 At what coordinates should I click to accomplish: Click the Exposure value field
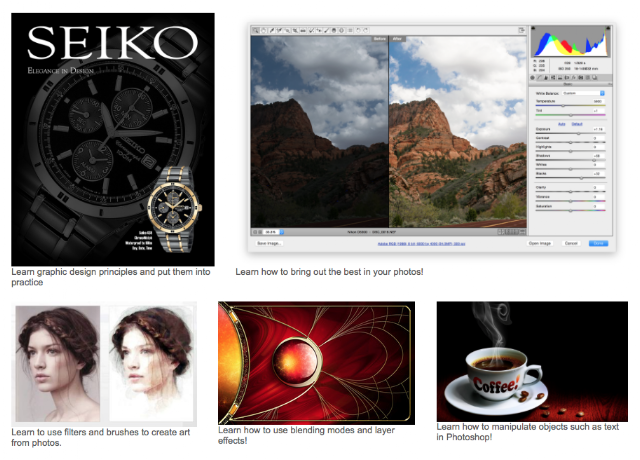click(x=598, y=129)
